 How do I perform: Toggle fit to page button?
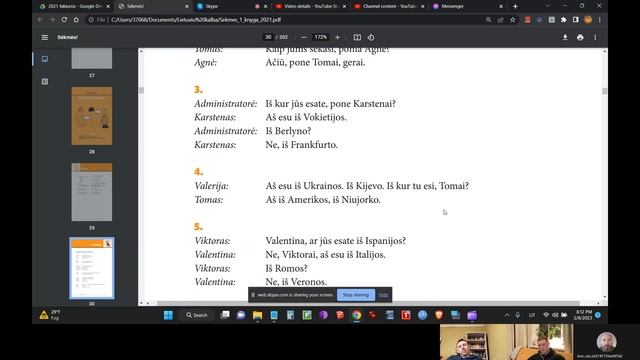(357, 37)
